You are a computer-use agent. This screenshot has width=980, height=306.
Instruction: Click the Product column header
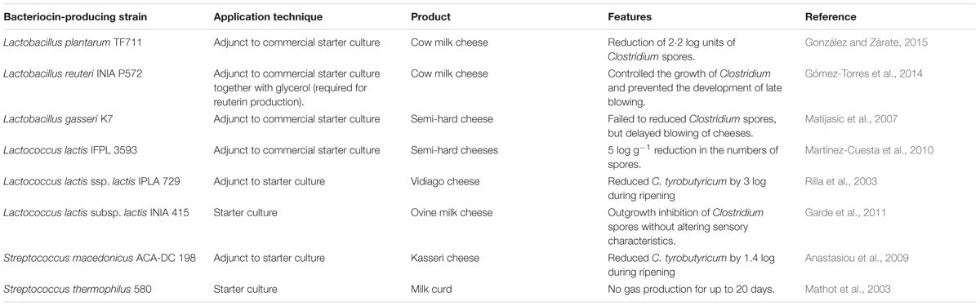431,16
